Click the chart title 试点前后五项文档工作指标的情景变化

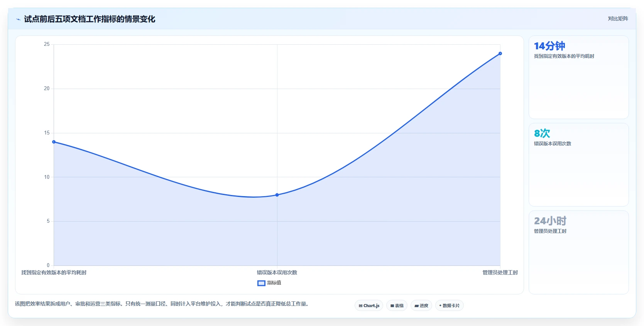pyautogui.click(x=90, y=19)
